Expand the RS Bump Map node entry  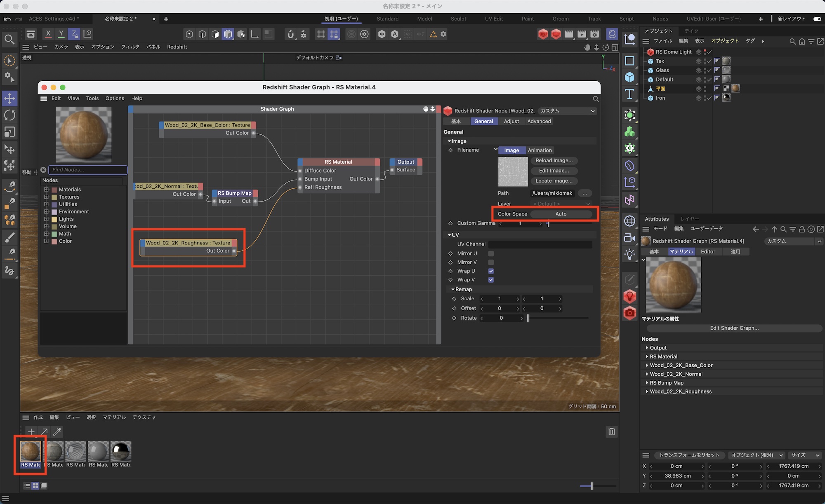[647, 383]
